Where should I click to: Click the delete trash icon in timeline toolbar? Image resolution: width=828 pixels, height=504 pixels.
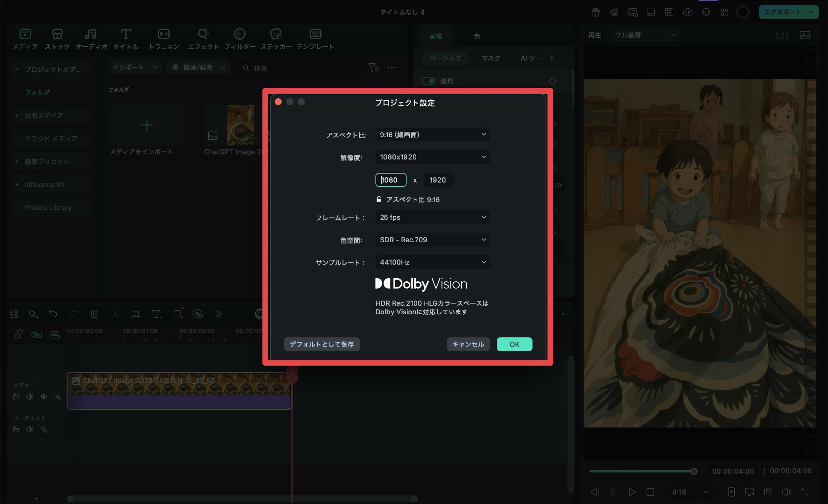94,314
